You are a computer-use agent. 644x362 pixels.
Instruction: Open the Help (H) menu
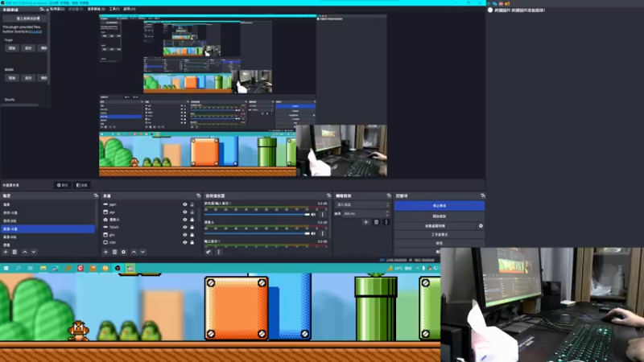(x=130, y=9)
